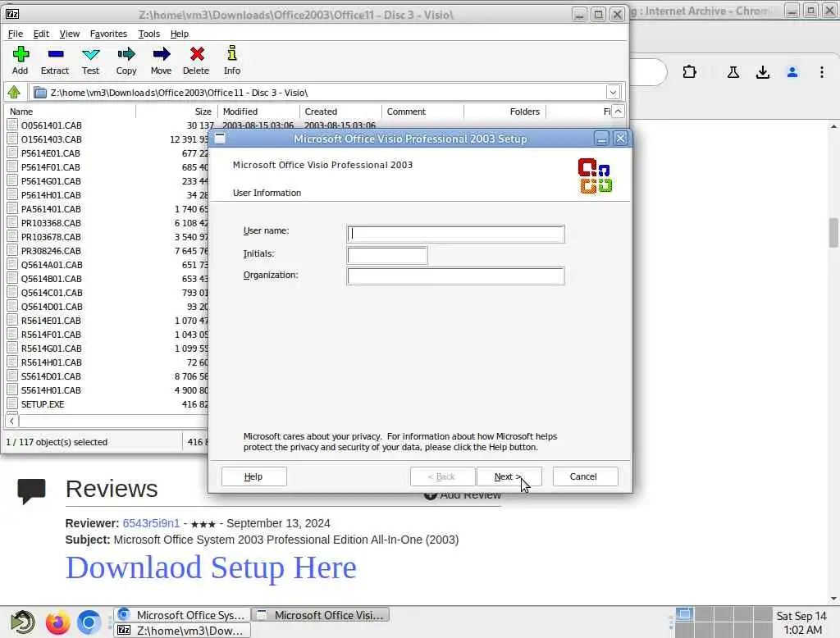
Task: Click the Next button in setup dialog
Action: (x=509, y=476)
